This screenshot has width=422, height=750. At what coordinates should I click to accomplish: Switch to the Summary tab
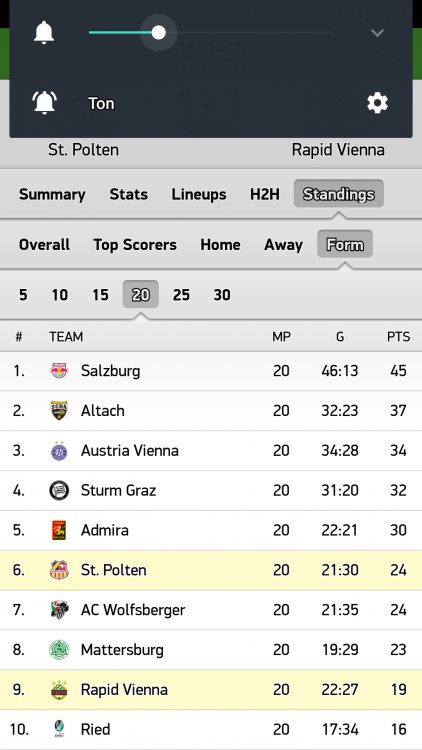pos(52,194)
